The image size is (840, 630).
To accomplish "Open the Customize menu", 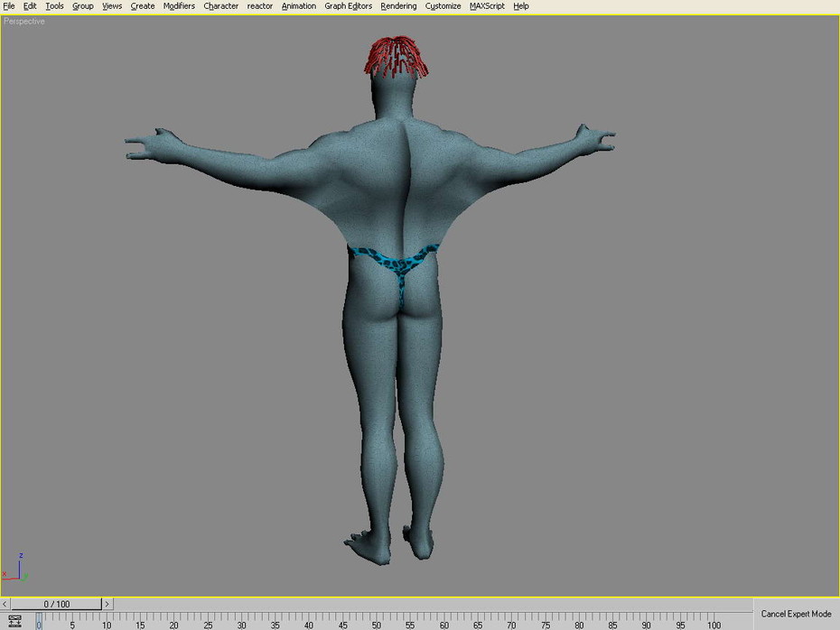I will pos(443,6).
